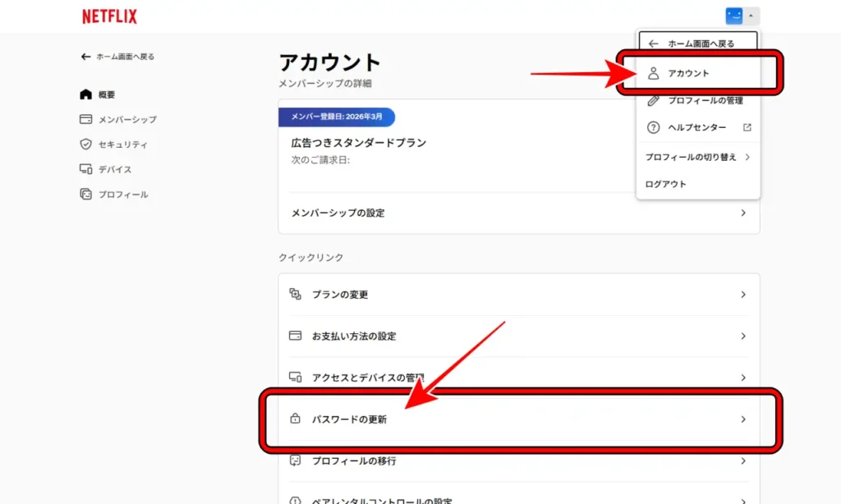Click the lock icon beside パスワードの更新
The height and width of the screenshot is (504, 841).
(x=296, y=419)
